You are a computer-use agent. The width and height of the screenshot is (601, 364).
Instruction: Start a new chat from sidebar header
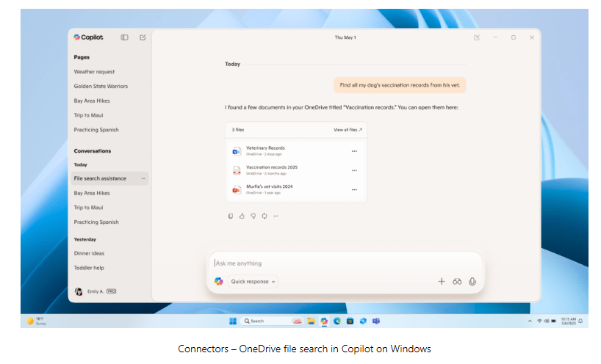tap(143, 37)
